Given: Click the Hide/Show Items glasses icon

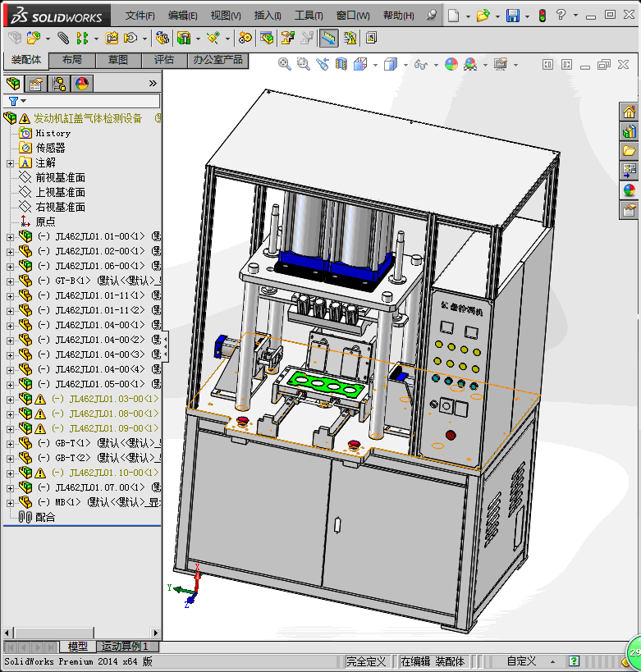Looking at the screenshot, I should tap(420, 64).
